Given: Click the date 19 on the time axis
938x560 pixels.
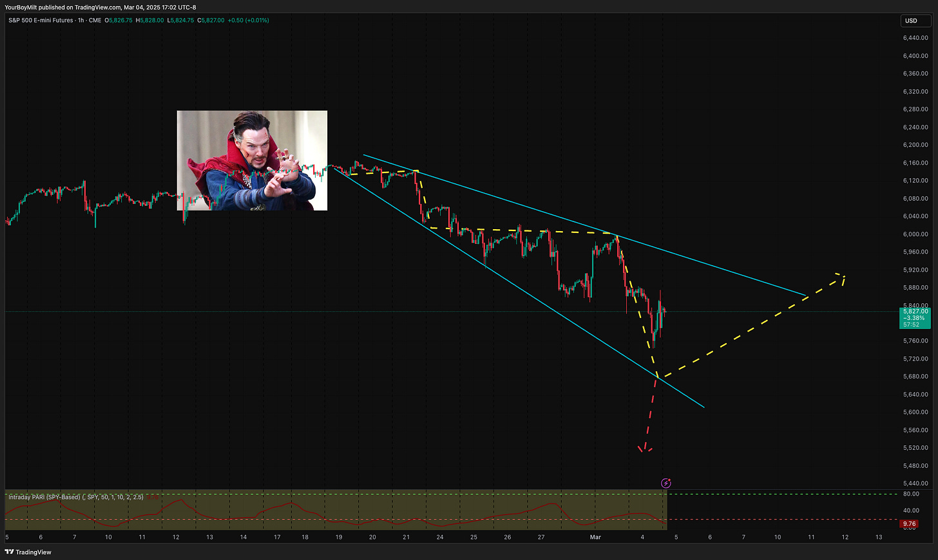Looking at the screenshot, I should pyautogui.click(x=339, y=537).
